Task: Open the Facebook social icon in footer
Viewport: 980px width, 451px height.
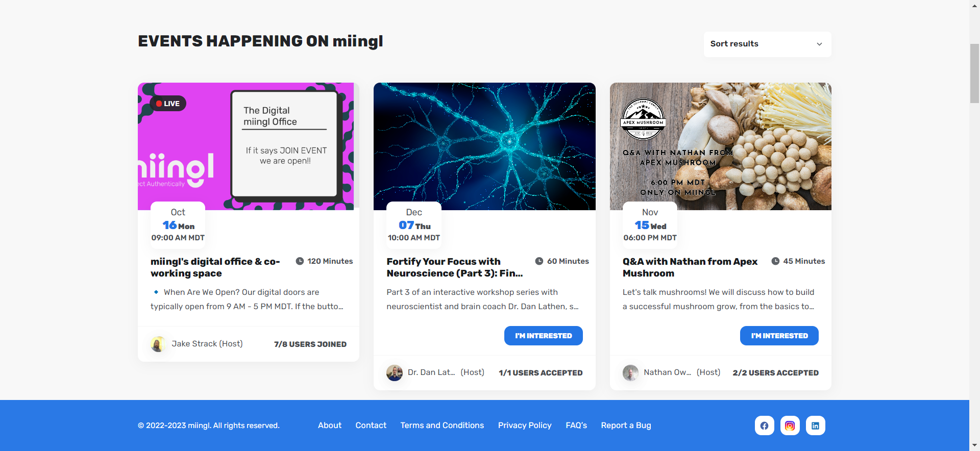Action: coord(764,425)
